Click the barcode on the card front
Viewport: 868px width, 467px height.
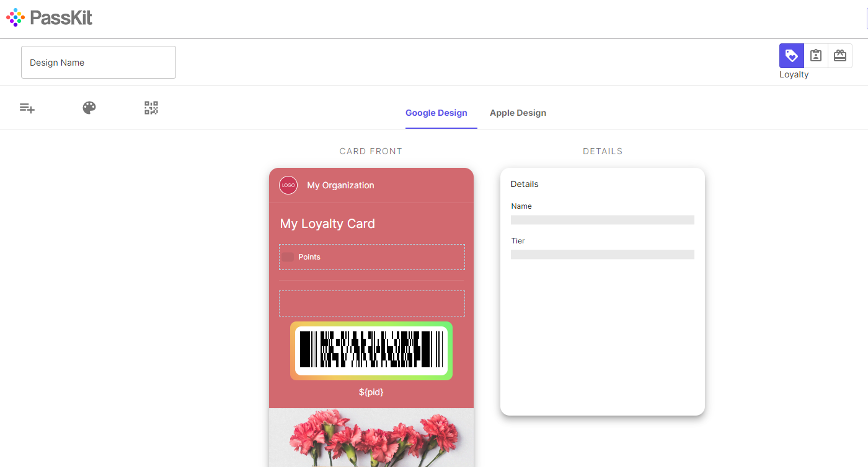point(371,351)
